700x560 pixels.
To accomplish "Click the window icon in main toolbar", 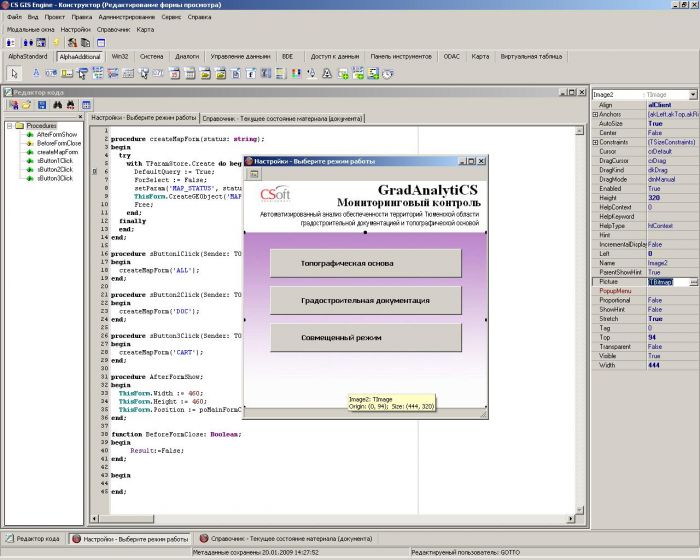I will pyautogui.click(x=101, y=43).
